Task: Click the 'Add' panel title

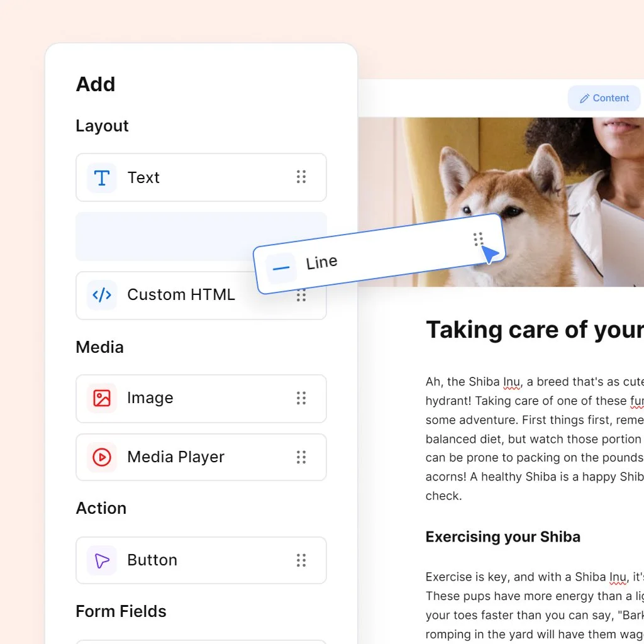Action: click(x=96, y=85)
